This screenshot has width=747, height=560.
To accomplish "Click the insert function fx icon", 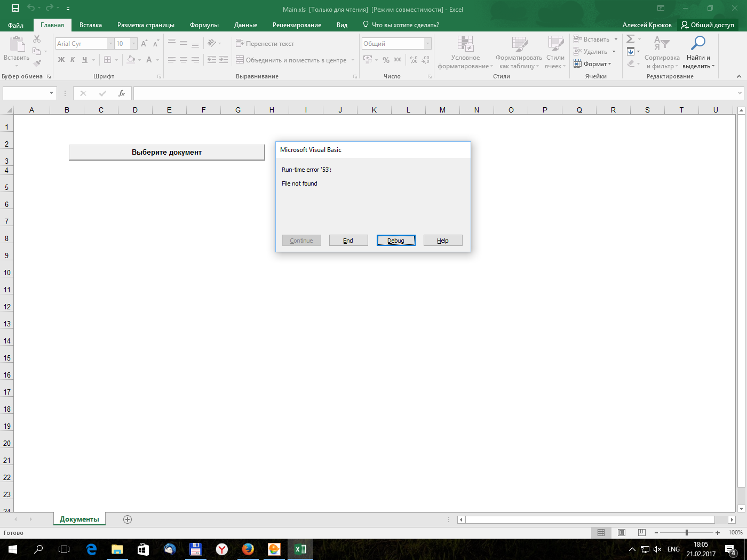I will (122, 93).
